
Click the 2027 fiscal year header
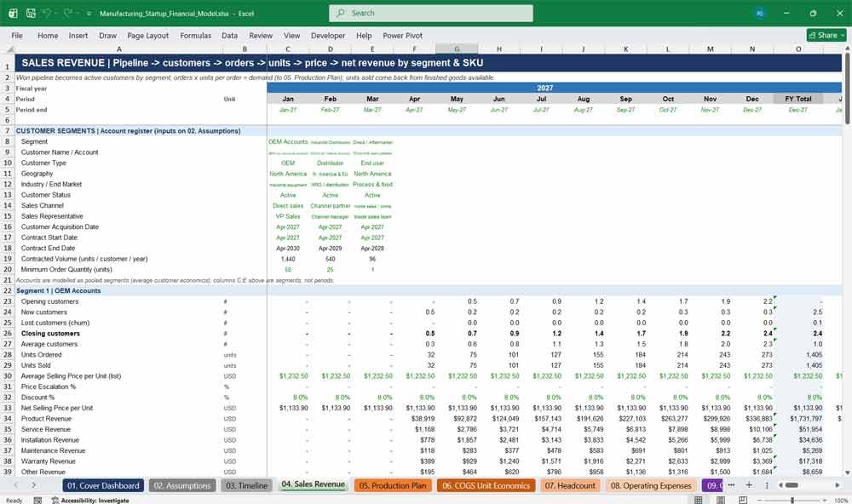click(x=545, y=88)
